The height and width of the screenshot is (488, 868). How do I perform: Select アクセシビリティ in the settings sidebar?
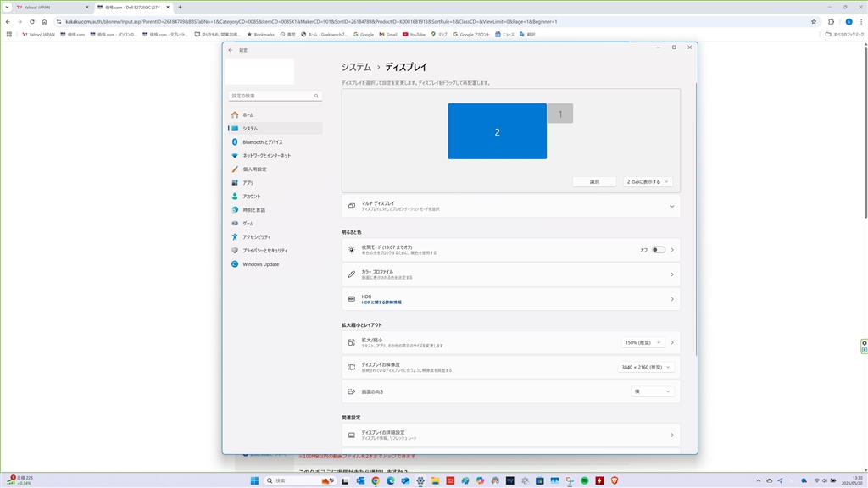coord(257,237)
